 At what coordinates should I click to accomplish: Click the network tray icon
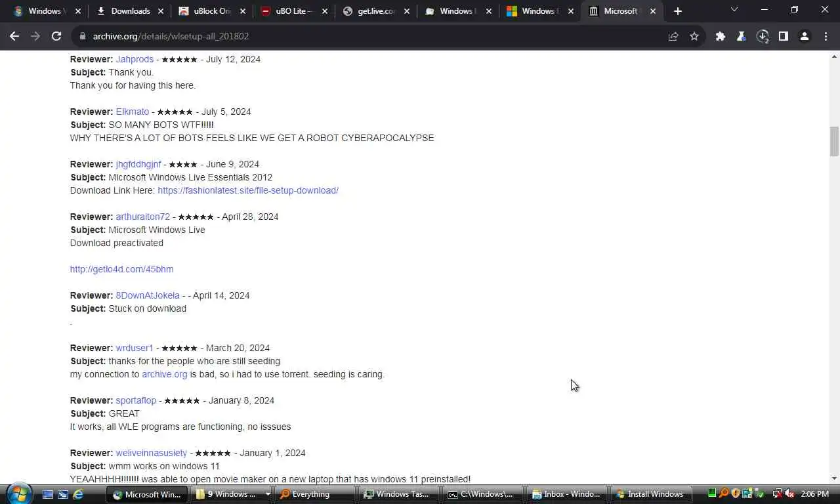pos(778,493)
